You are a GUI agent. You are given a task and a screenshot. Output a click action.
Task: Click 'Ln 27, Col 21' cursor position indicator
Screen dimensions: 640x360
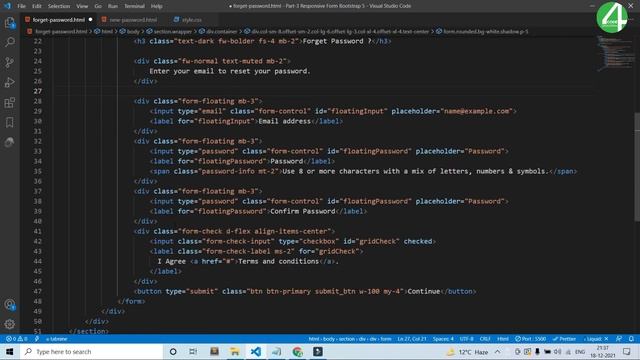click(x=412, y=339)
